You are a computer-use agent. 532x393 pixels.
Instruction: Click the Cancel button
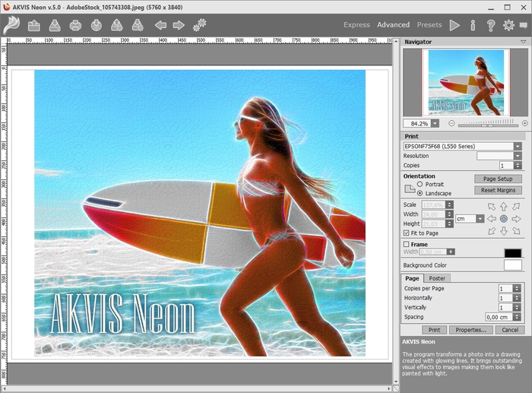(510, 330)
